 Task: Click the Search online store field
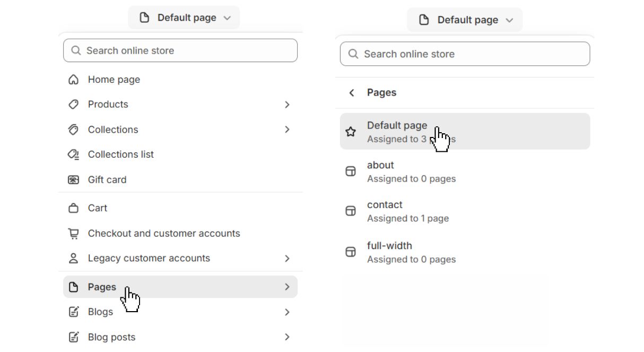pos(180,50)
